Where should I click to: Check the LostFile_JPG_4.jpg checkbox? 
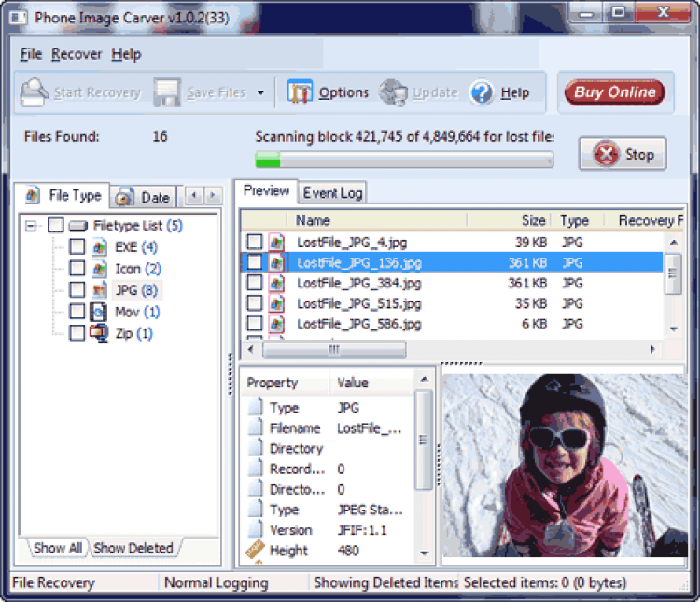255,242
